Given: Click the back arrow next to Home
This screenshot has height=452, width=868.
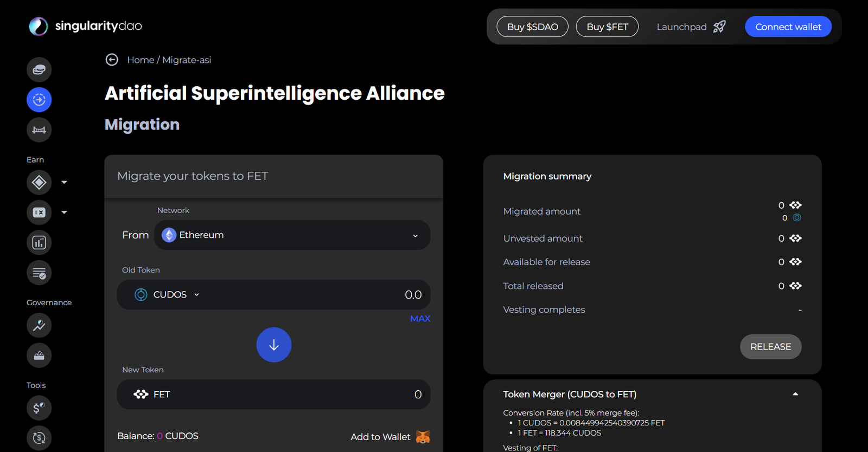Looking at the screenshot, I should (x=112, y=60).
